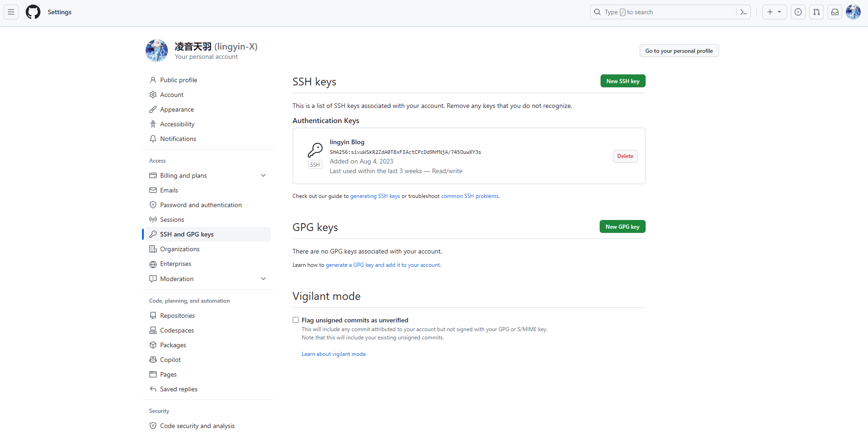This screenshot has width=868, height=434.
Task: Delete the lingyin Blog SSH key
Action: (625, 156)
